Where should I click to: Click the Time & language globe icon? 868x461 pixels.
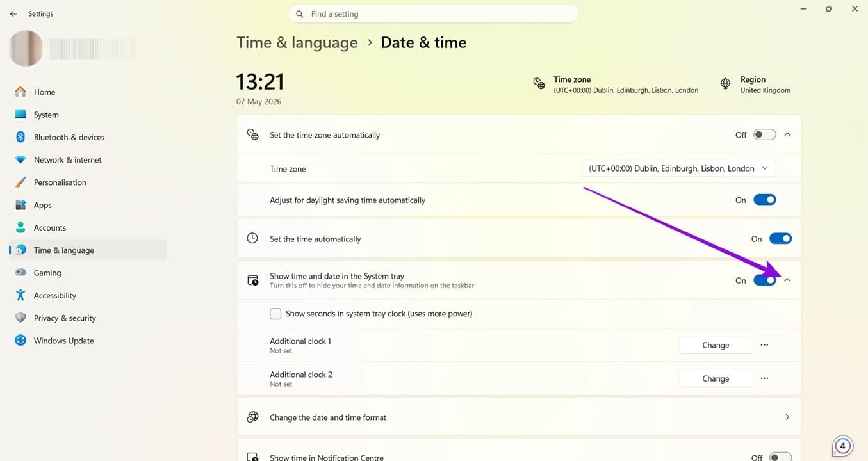click(x=20, y=250)
